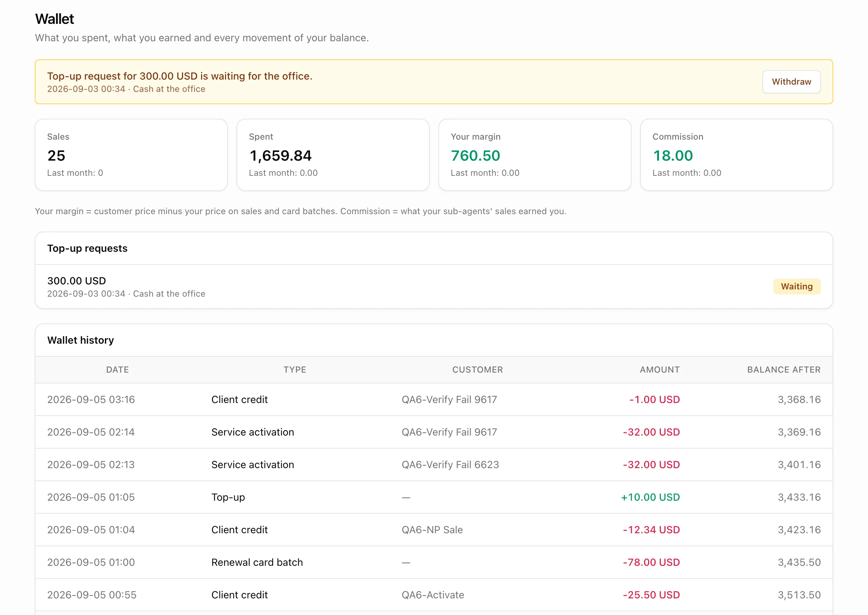Select the Top-up type cell
This screenshot has height=615, width=868.
228,497
